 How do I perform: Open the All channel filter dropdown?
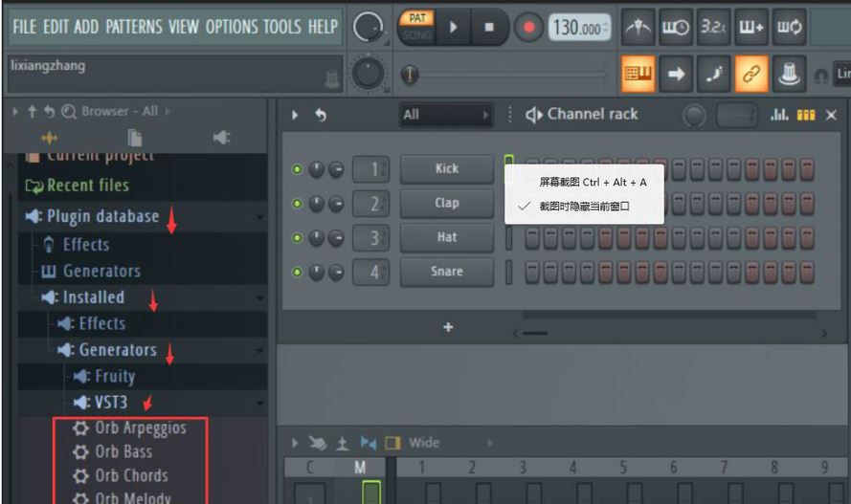tap(446, 115)
